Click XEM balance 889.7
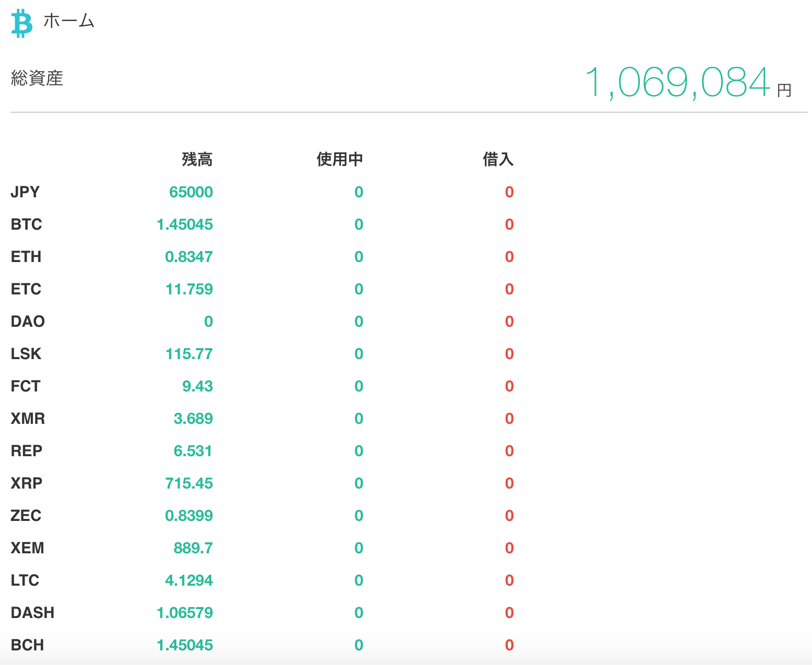The height and width of the screenshot is (665, 812). pyautogui.click(x=193, y=548)
